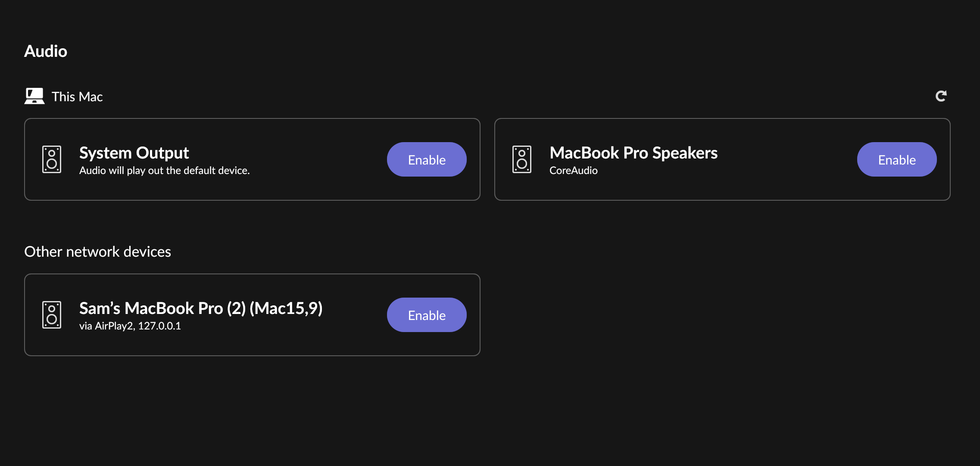Select the System Output title

point(134,153)
